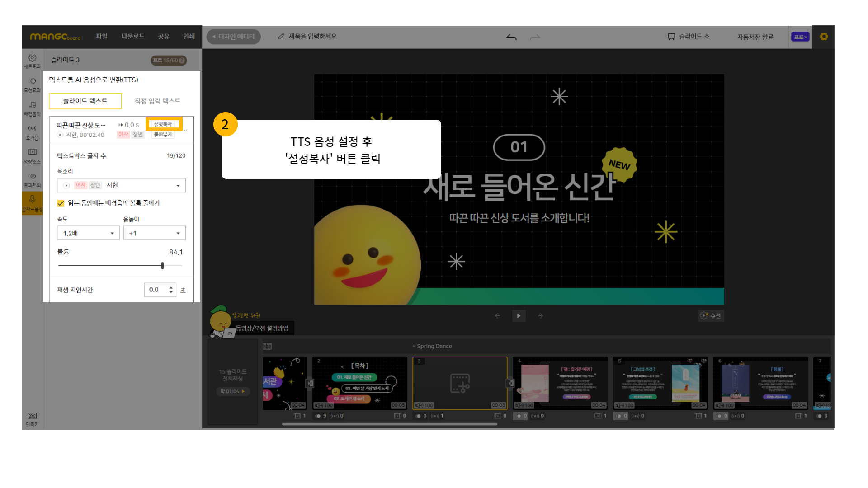Click the undo arrow in top toolbar
Image resolution: width=868 pixels, height=488 pixels.
coord(511,37)
